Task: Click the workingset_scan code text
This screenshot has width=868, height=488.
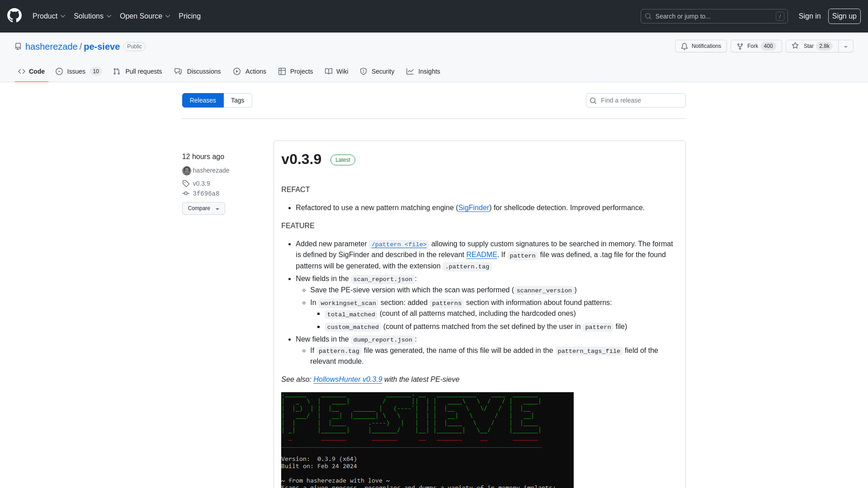Action: pyautogui.click(x=348, y=303)
